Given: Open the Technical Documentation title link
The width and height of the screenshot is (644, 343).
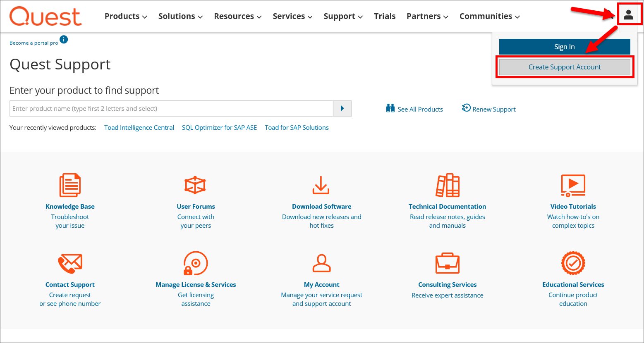Looking at the screenshot, I should click(x=447, y=206).
